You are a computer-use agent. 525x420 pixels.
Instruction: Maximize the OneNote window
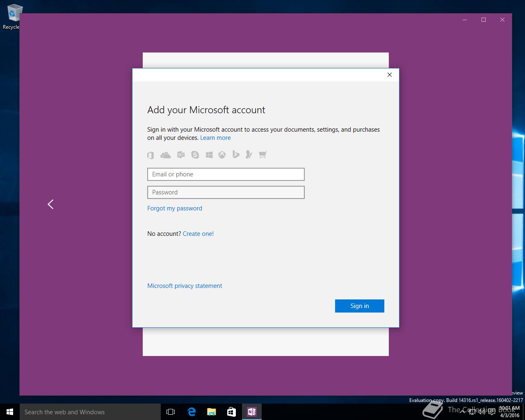tap(484, 20)
